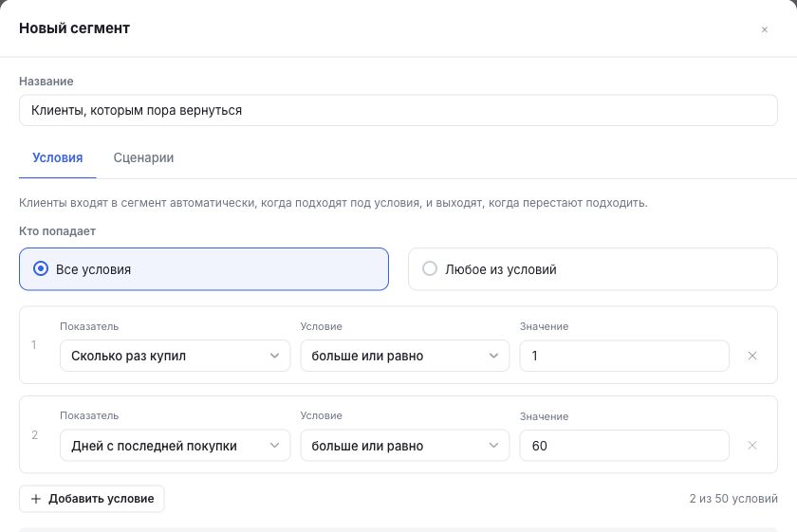The image size is (797, 532).
Task: Open the Сценарии tab
Action: (143, 157)
